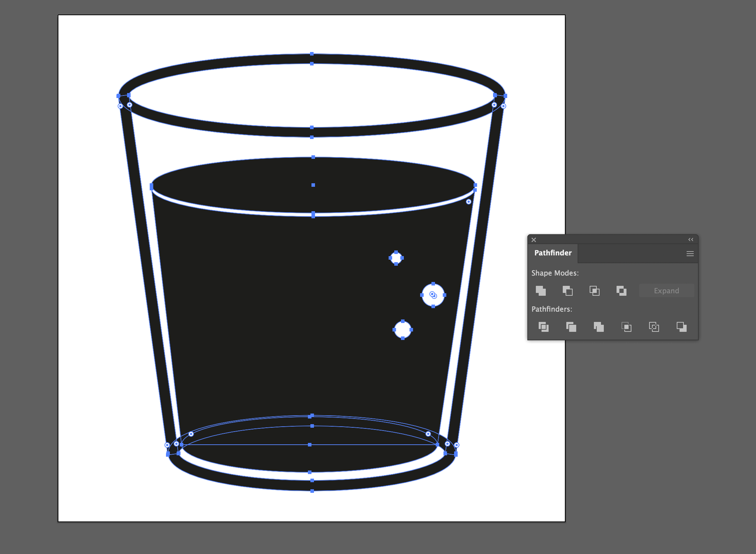Viewport: 756px width, 554px height.
Task: Click the Divide pathfinder icon
Action: pos(544,327)
